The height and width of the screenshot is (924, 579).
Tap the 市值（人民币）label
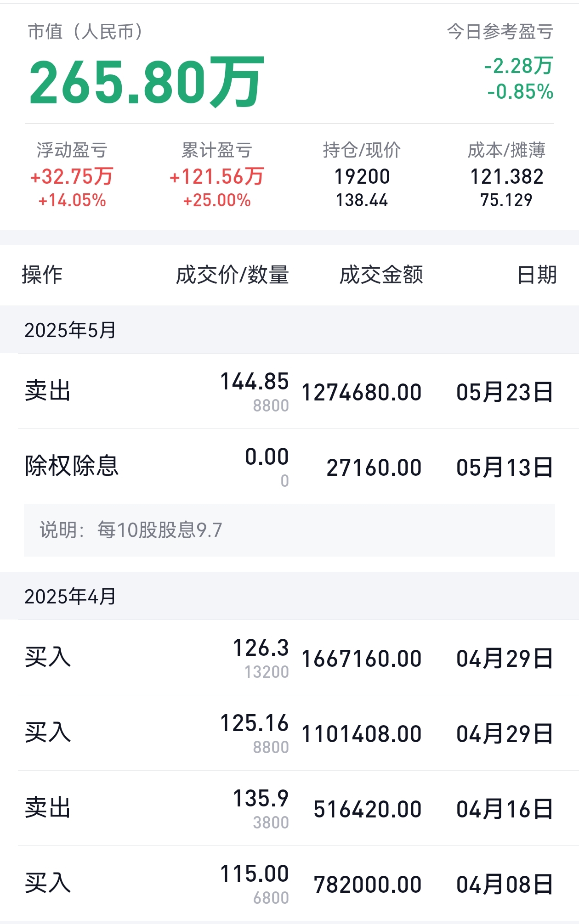point(86,32)
